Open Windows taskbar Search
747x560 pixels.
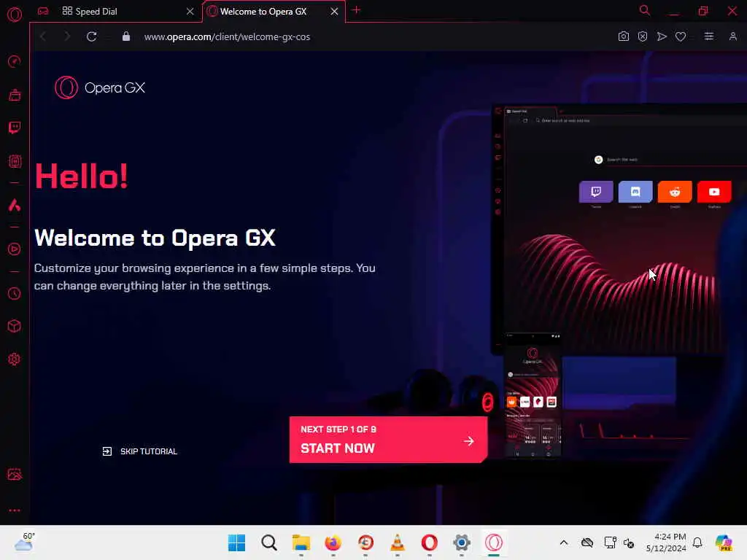point(269,542)
